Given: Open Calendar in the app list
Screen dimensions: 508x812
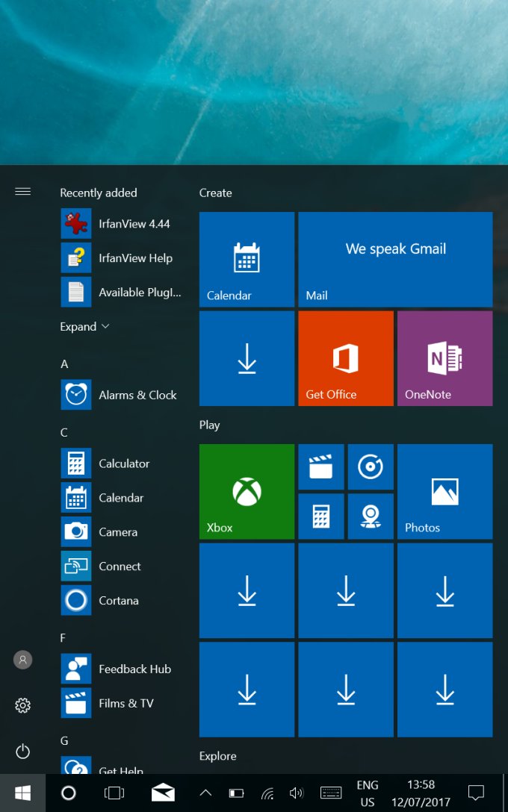Looking at the screenshot, I should pyautogui.click(x=122, y=498).
